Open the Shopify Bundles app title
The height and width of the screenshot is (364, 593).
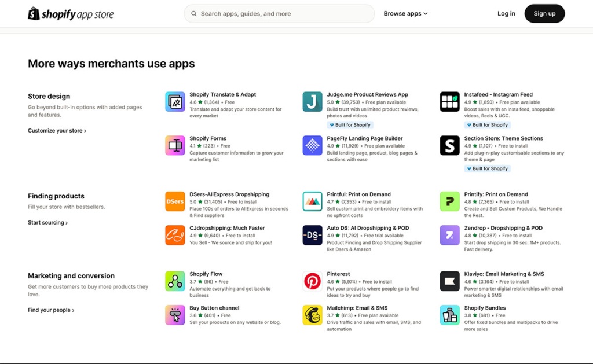tap(485, 308)
